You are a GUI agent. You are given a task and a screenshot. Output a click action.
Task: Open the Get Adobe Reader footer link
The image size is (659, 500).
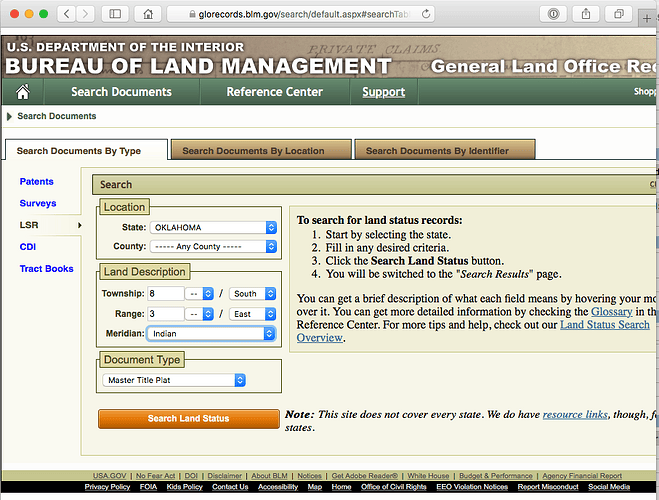click(x=365, y=476)
